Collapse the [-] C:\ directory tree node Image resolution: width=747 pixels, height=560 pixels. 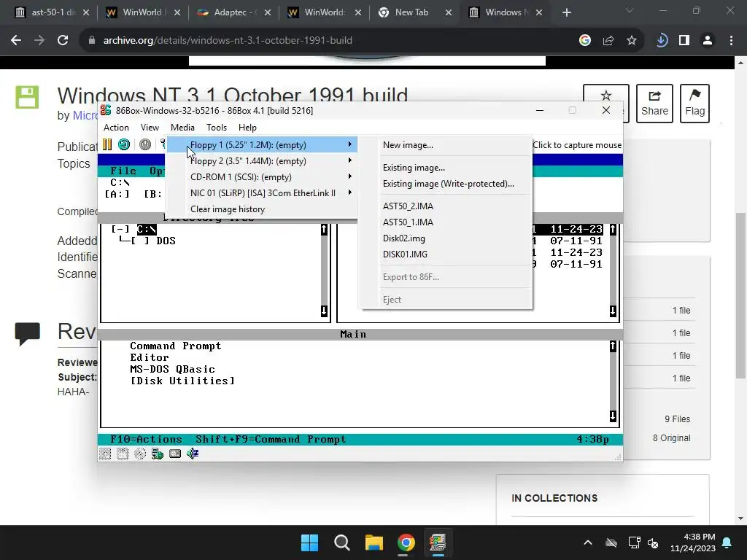pyautogui.click(x=120, y=229)
